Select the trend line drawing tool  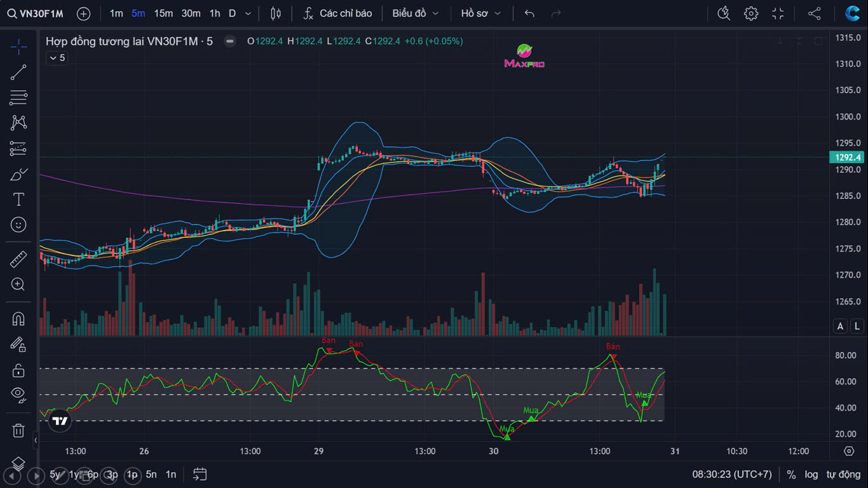18,72
